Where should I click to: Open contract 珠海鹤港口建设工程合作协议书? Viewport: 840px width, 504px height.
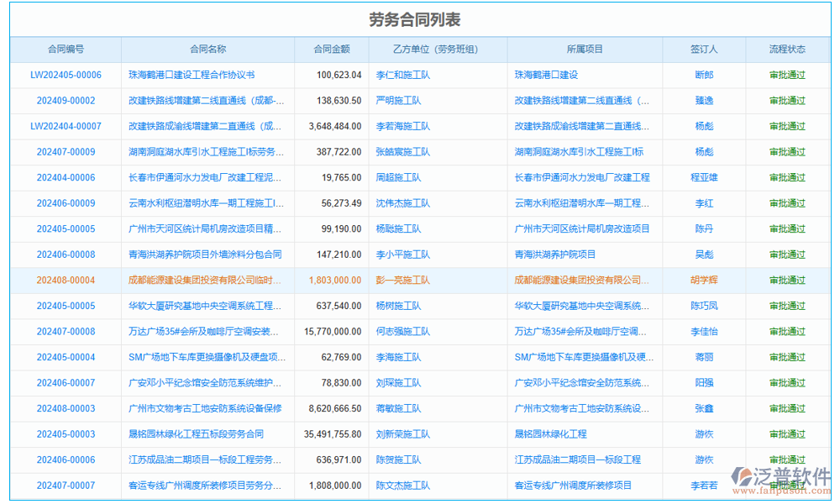point(205,75)
